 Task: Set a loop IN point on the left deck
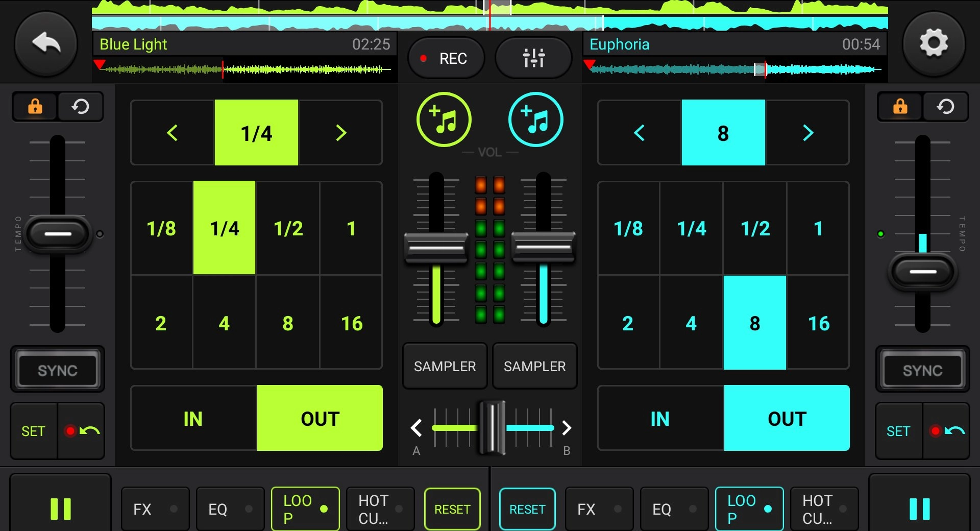(x=192, y=418)
